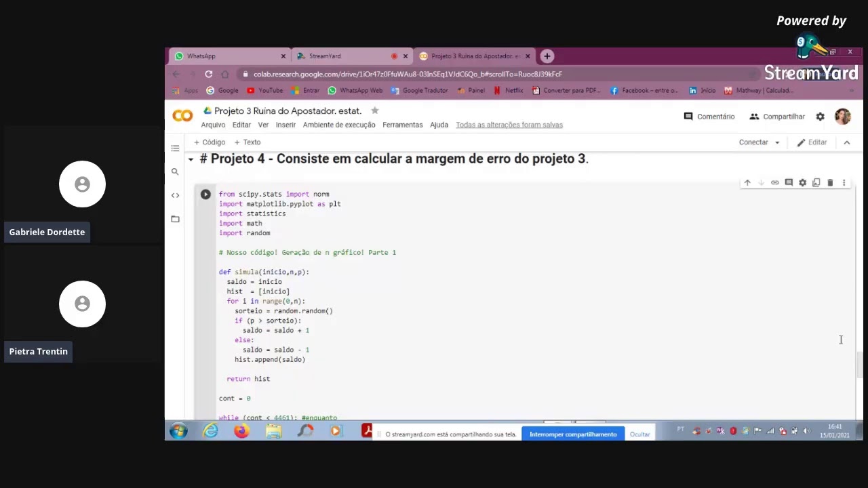Open the Editar menu
This screenshot has height=488, width=868.
coord(241,125)
